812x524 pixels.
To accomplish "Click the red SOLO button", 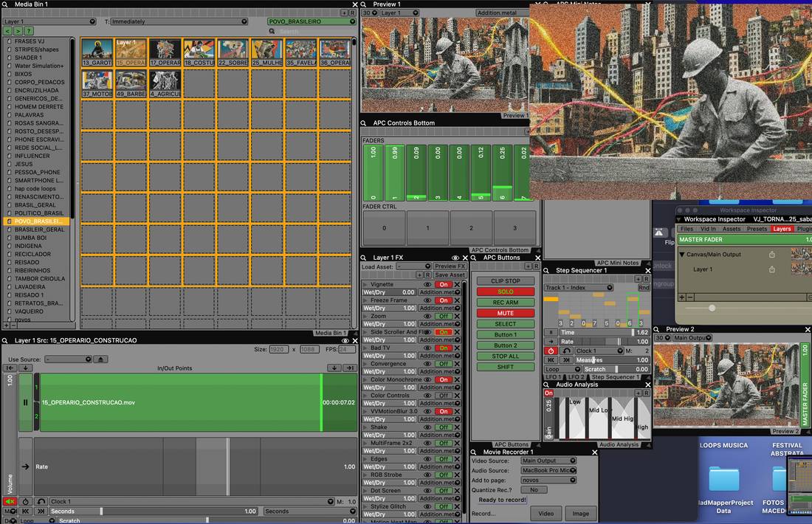I will click(x=506, y=292).
